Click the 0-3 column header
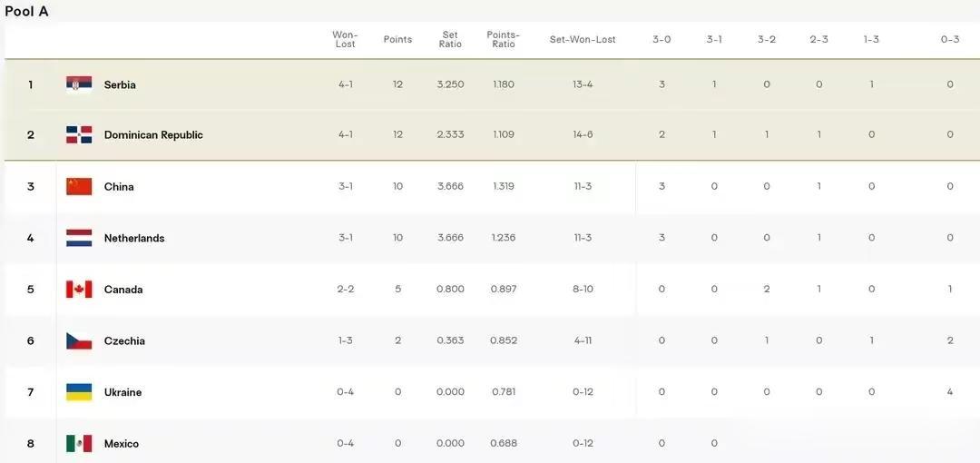980x463 pixels. point(950,39)
